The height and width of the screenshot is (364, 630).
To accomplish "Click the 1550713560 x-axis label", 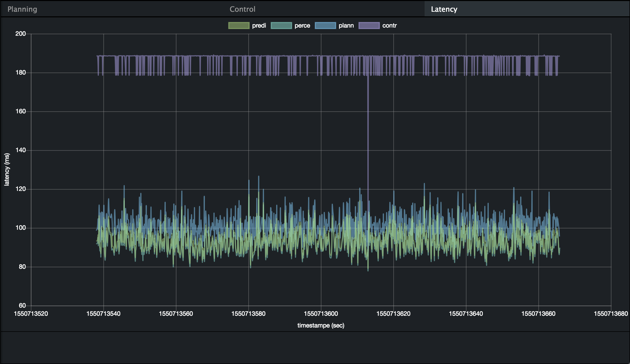I will 176,314.
